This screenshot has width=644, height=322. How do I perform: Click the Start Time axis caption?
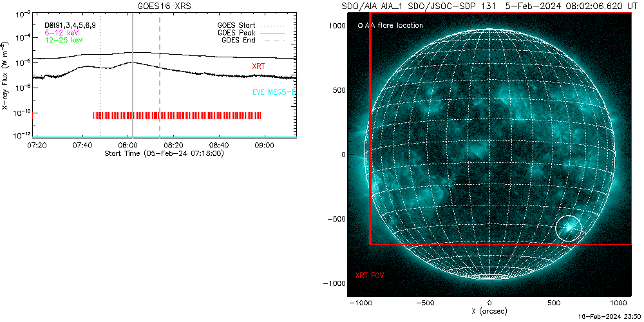[164, 153]
